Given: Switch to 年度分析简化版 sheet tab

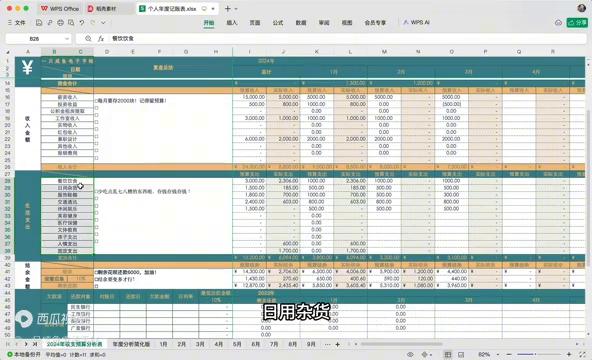Looking at the screenshot, I should [131, 345].
